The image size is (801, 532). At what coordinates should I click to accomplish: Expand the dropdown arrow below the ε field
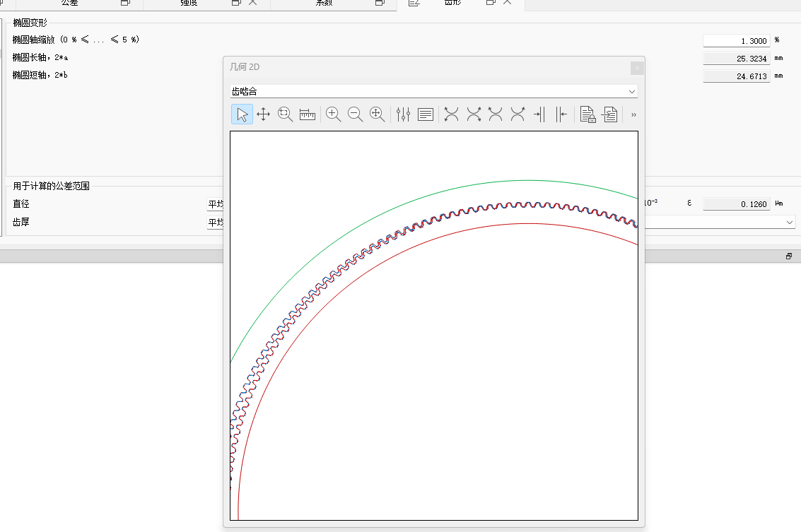pos(789,222)
